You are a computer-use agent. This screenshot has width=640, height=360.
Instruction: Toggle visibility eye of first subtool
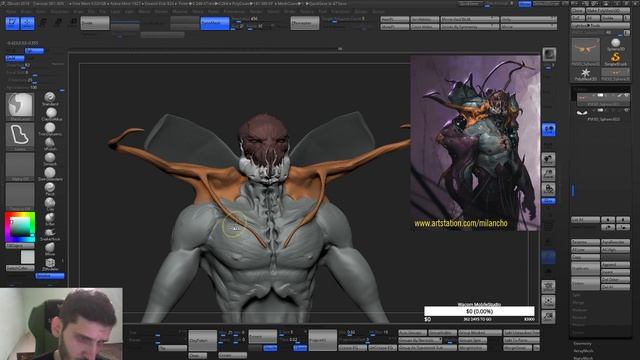(626, 96)
